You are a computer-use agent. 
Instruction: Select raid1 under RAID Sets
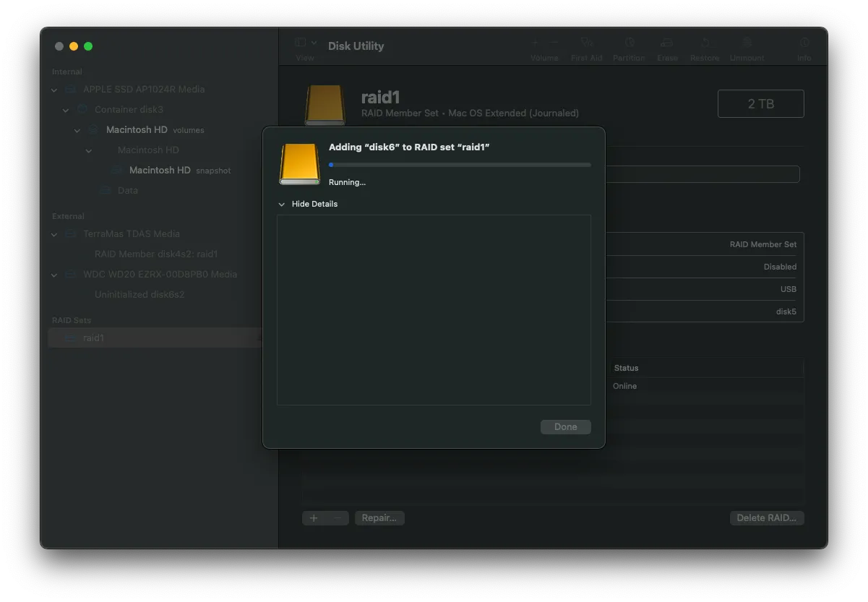93,337
